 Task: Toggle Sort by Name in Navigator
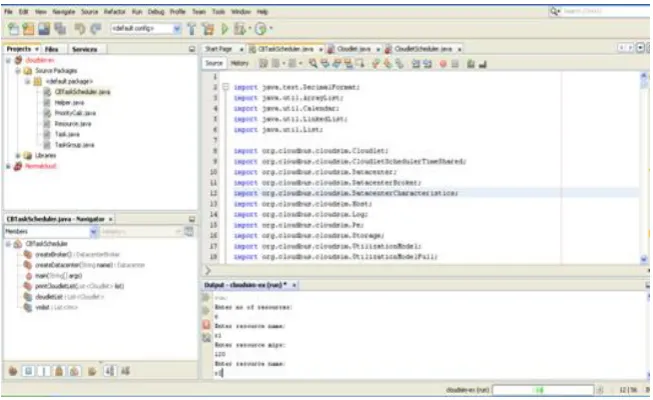click(110, 371)
